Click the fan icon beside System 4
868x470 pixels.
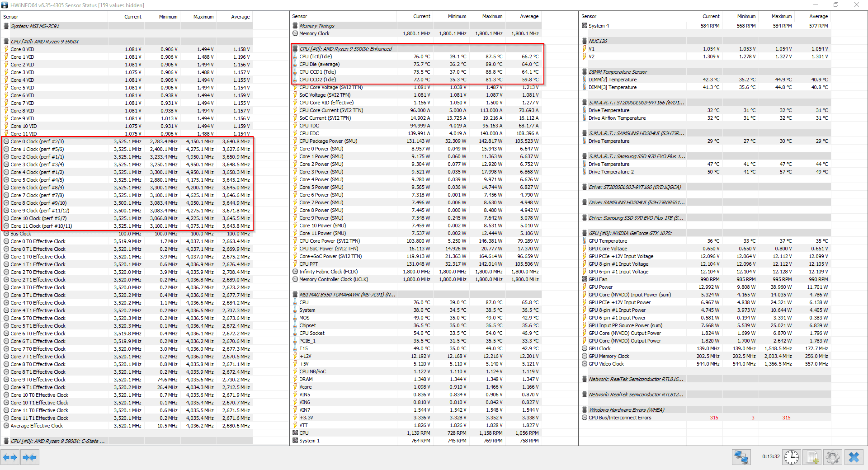tap(585, 26)
